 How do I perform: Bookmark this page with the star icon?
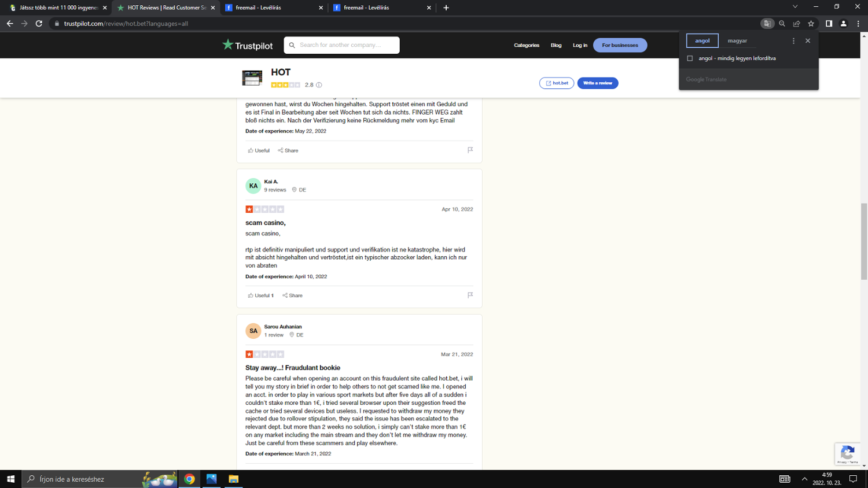811,24
